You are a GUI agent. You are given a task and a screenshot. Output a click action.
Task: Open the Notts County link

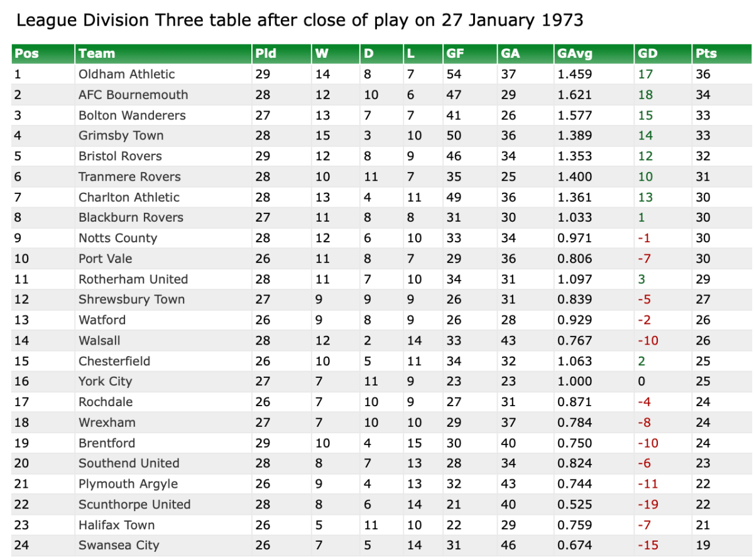tap(117, 238)
